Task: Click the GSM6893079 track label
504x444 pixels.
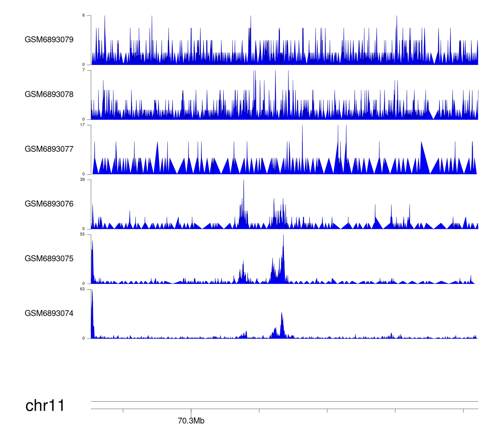Action: (x=49, y=40)
